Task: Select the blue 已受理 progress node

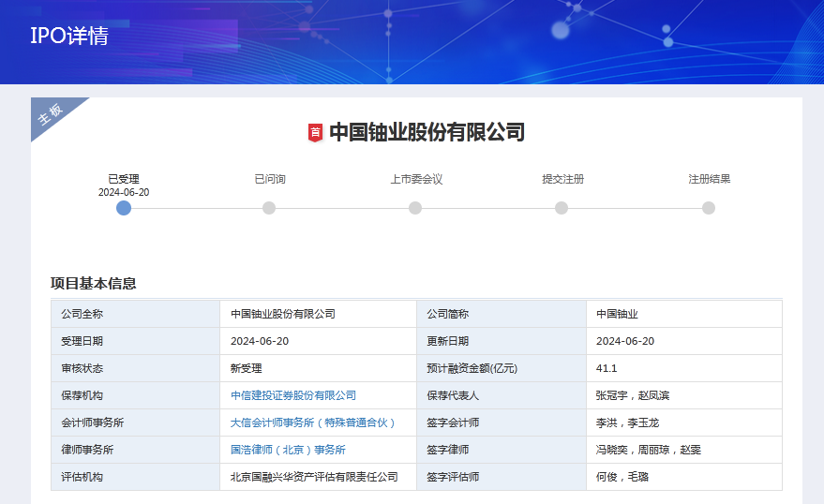Action: click(x=124, y=208)
